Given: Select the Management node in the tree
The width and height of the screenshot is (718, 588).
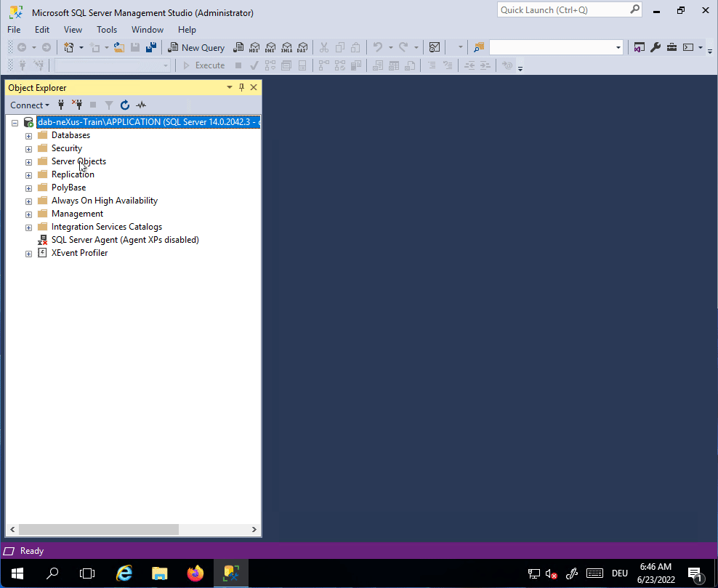Looking at the screenshot, I should pos(77,213).
